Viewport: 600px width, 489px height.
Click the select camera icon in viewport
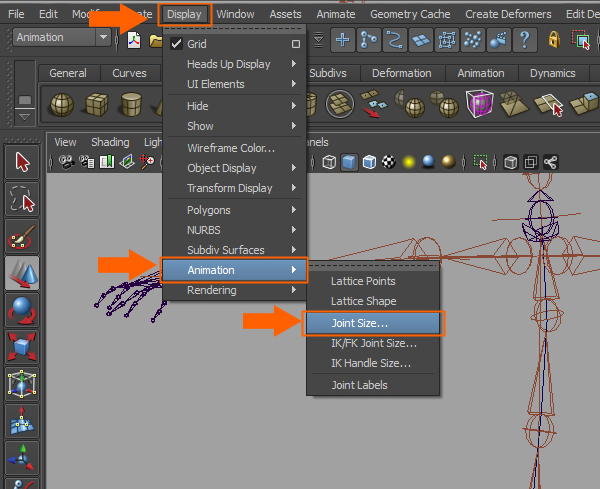tap(67, 162)
